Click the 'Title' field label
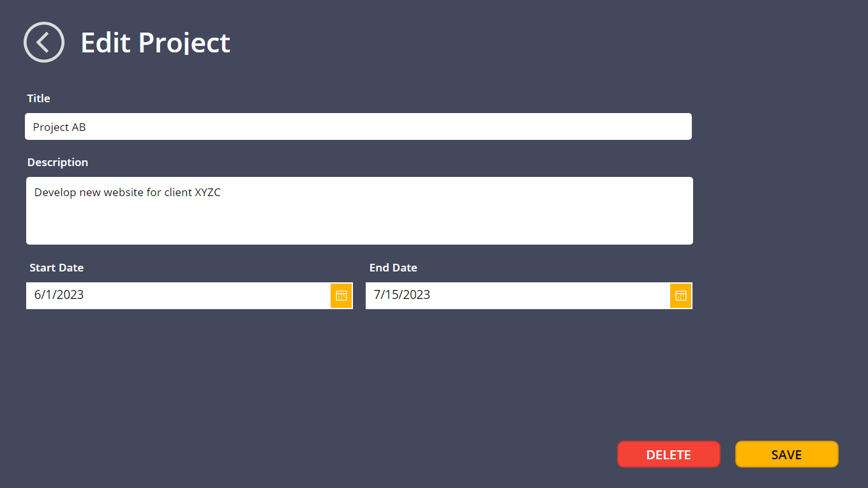This screenshot has height=488, width=868. point(38,98)
